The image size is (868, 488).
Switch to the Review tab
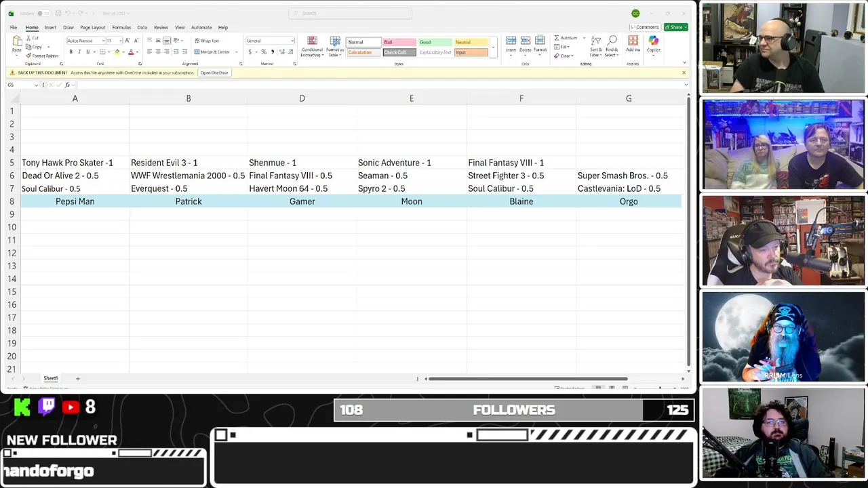(161, 27)
